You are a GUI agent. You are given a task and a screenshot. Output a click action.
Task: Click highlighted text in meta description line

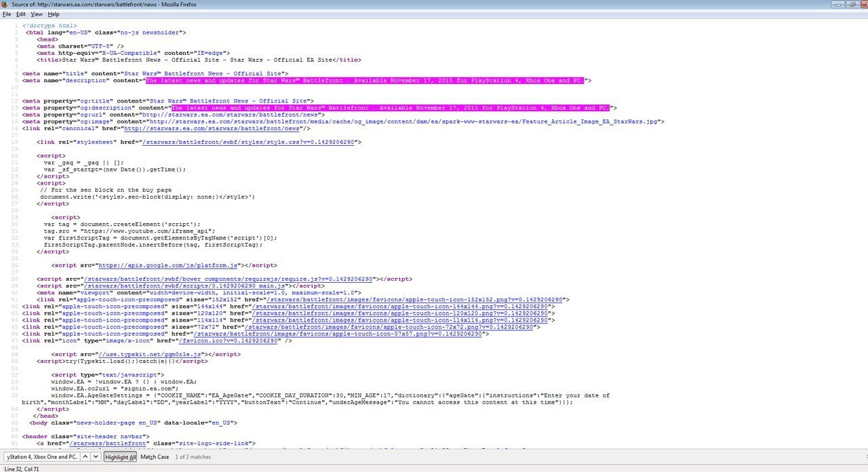point(365,80)
